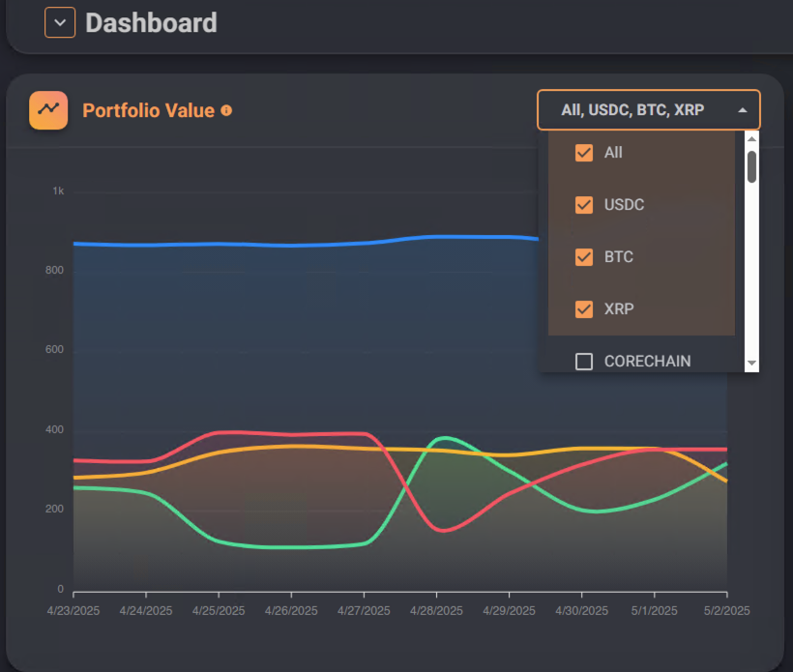The height and width of the screenshot is (672, 793).
Task: Click the 4/25/2025 date label
Action: (x=219, y=611)
